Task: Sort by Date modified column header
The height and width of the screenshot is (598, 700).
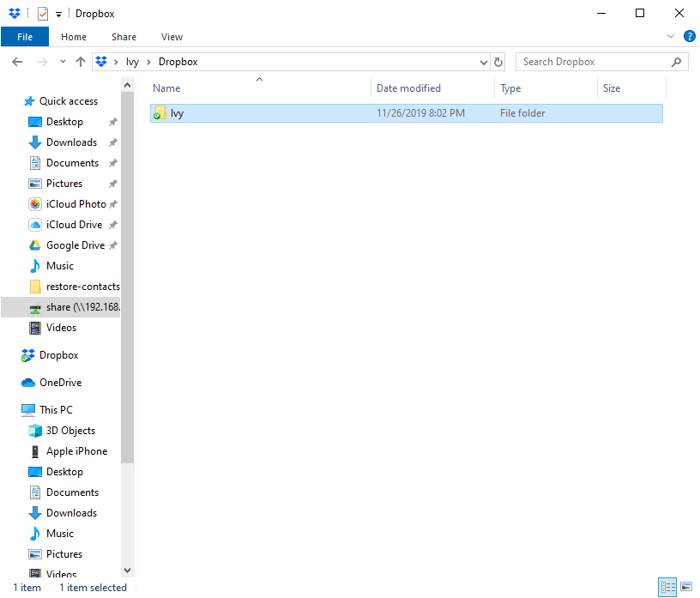Action: pos(408,88)
